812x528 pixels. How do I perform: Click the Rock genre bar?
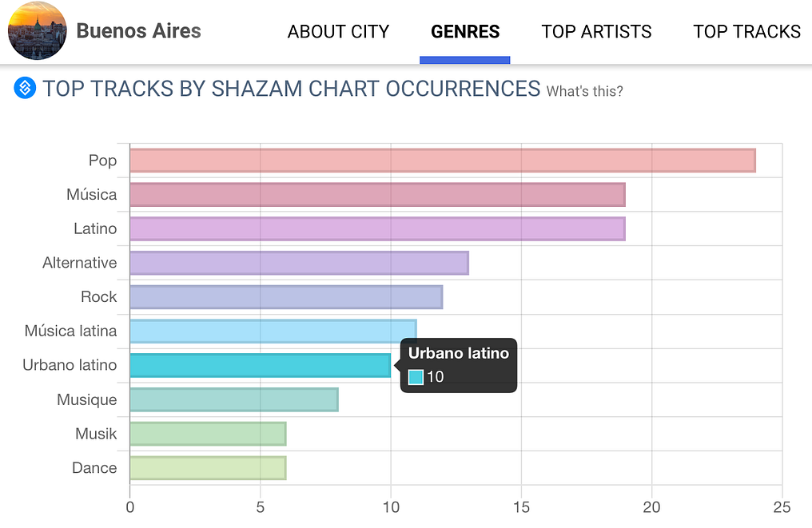coord(286,297)
